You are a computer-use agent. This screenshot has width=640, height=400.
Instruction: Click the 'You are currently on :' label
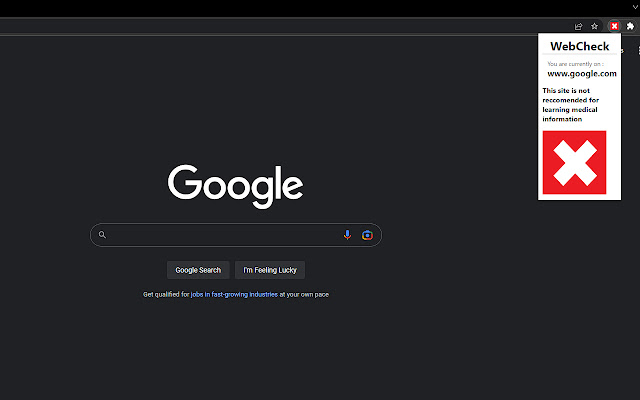[575, 64]
